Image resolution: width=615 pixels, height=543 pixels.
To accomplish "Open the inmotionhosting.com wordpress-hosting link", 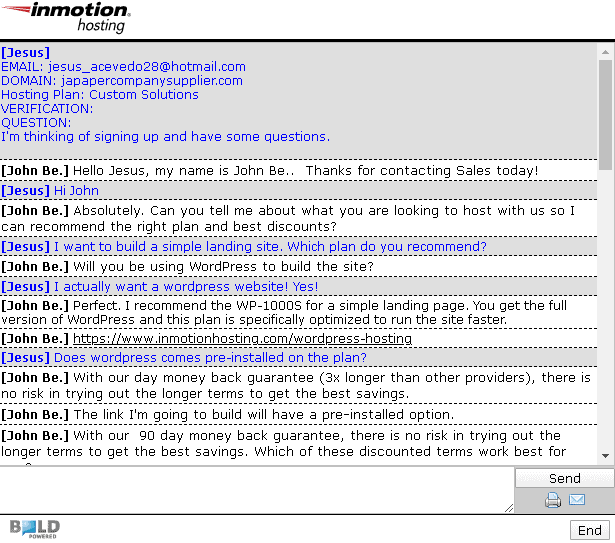I will point(242,339).
